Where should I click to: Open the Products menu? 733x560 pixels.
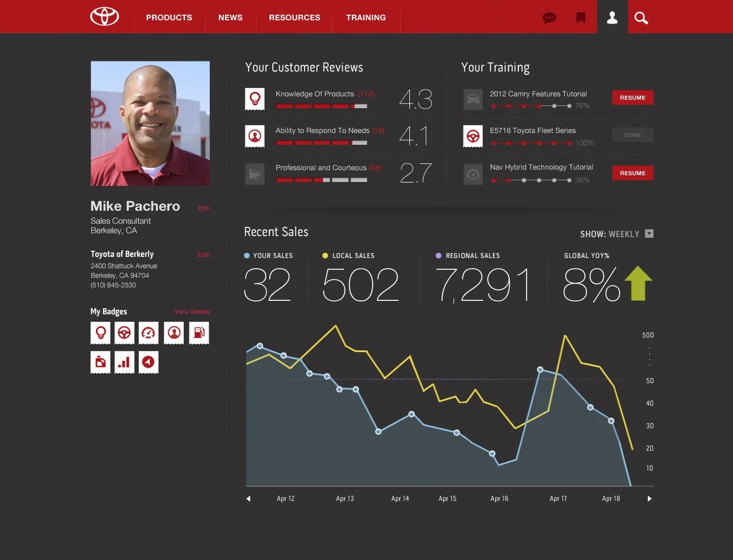pos(169,17)
